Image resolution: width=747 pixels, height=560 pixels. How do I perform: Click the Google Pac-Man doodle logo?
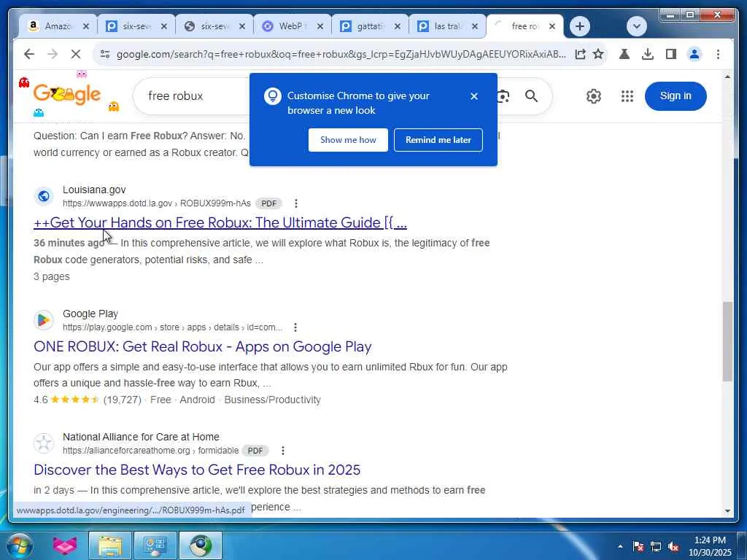67,94
